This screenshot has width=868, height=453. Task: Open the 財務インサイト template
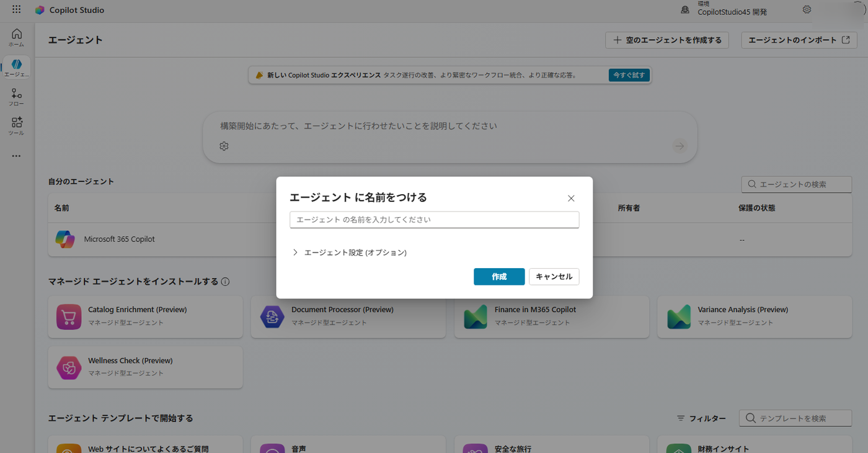coord(755,444)
